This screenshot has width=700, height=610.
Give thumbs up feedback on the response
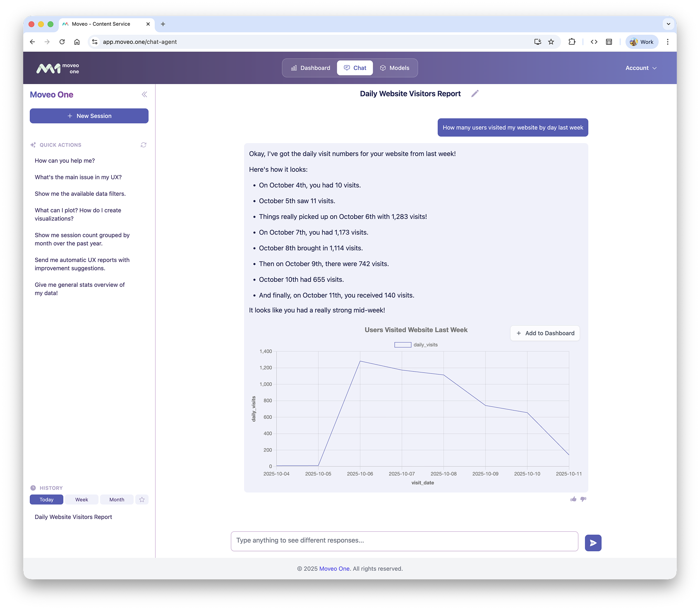pyautogui.click(x=573, y=499)
